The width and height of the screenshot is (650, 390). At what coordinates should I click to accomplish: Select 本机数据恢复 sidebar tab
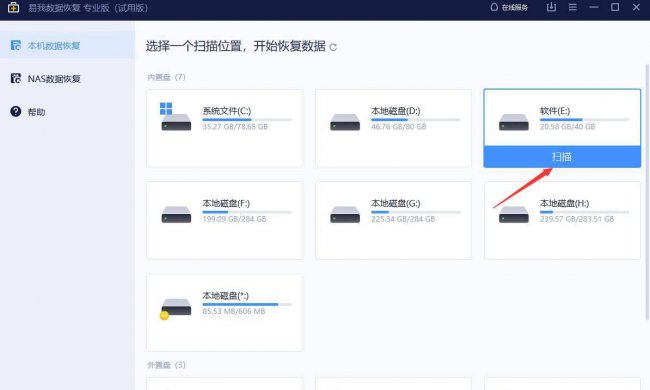tap(67, 45)
